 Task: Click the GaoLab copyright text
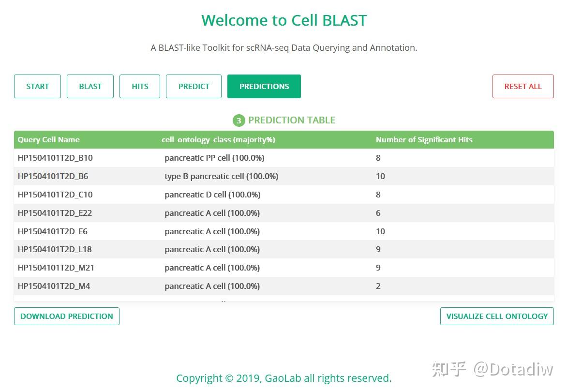tap(283, 378)
